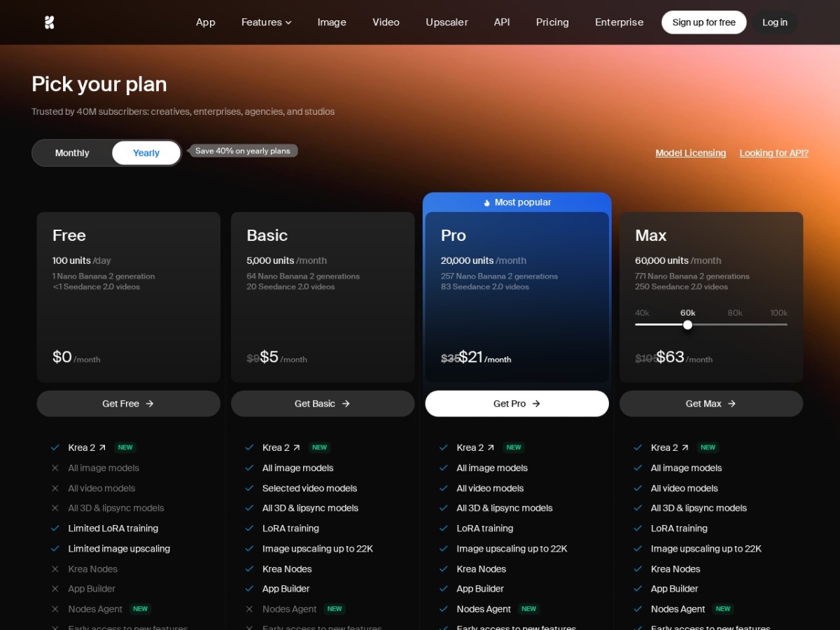Click the arrow icon on Get Max
The height and width of the screenshot is (630, 840).
pos(731,403)
